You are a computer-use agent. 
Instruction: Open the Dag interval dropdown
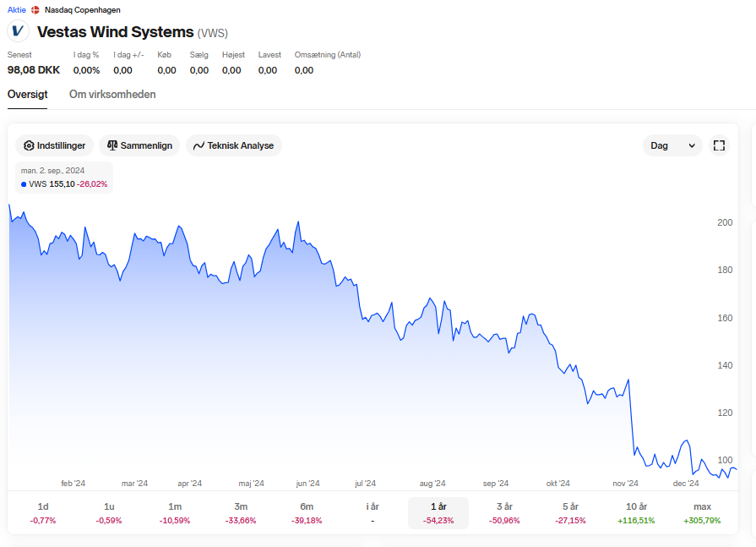[672, 145]
